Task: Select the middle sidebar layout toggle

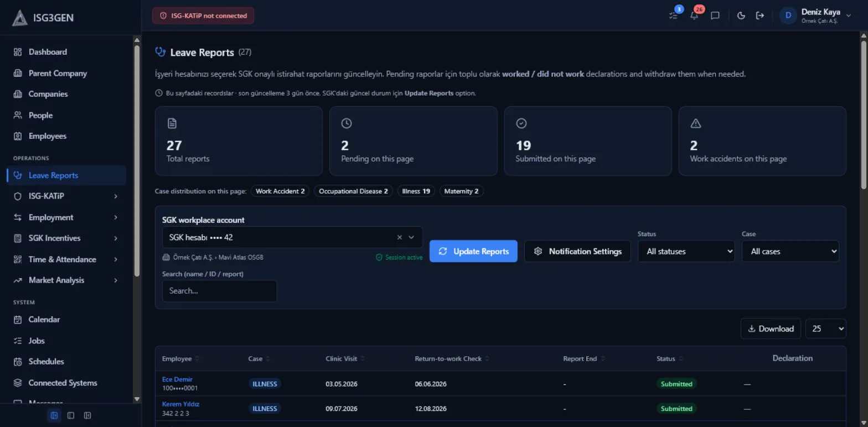Action: [71, 415]
